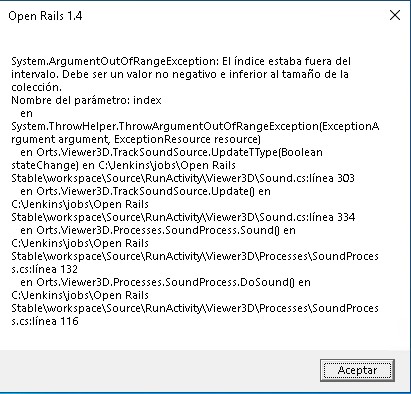
Task: Click the 's.cs:línea 132' text
Action: click(x=45, y=269)
